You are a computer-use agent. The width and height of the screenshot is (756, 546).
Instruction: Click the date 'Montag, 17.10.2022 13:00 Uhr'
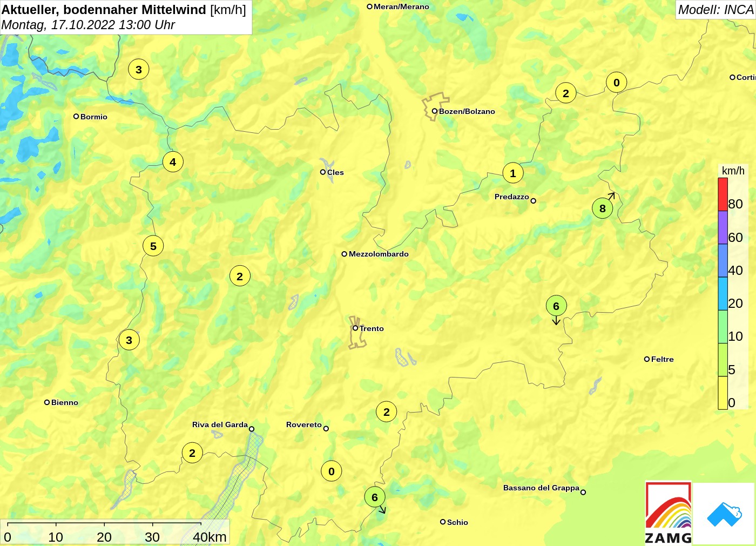(89, 25)
